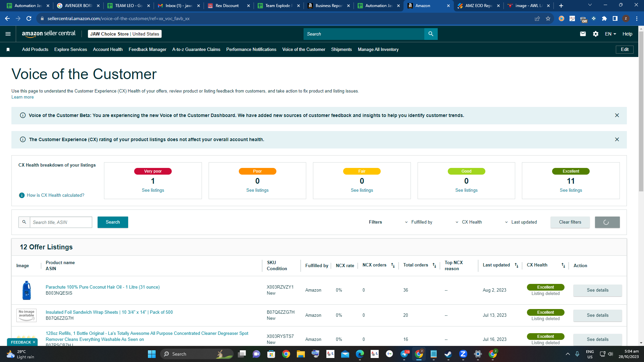Click the page vertical scrollbar thumb
Image resolution: width=644 pixels, height=362 pixels.
coord(641,112)
